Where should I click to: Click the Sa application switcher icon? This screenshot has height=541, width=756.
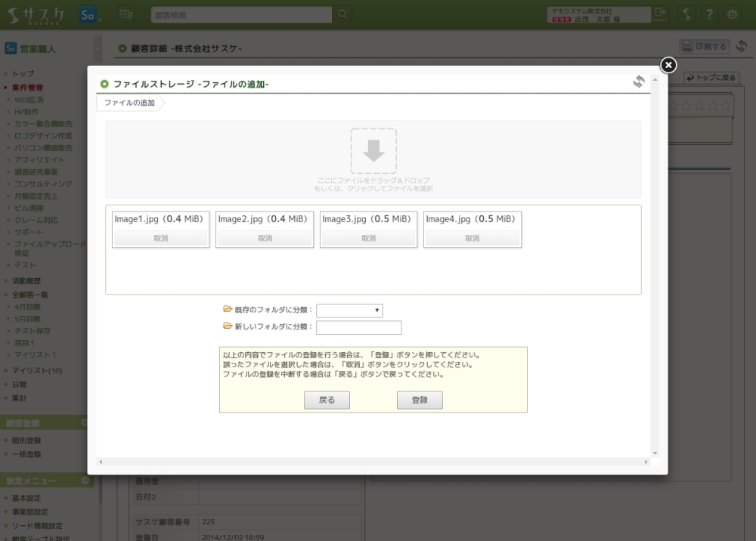click(x=88, y=14)
